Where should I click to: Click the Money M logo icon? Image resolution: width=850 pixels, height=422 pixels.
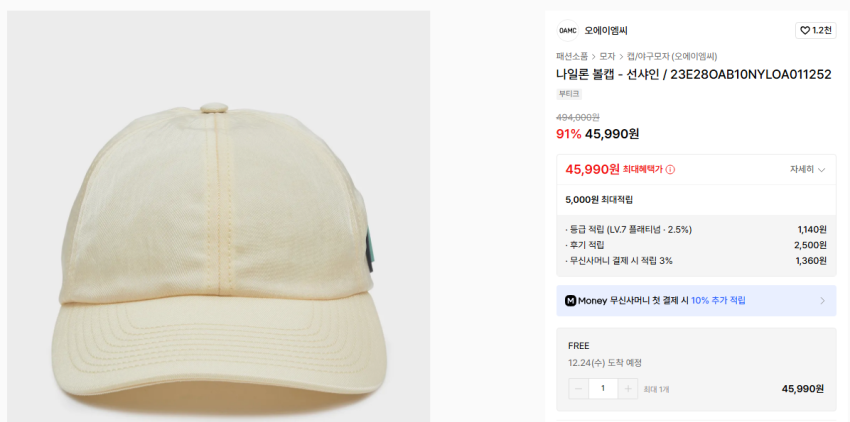tap(570, 300)
